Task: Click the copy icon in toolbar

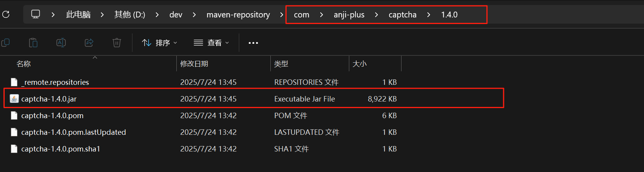Action: click(x=5, y=43)
